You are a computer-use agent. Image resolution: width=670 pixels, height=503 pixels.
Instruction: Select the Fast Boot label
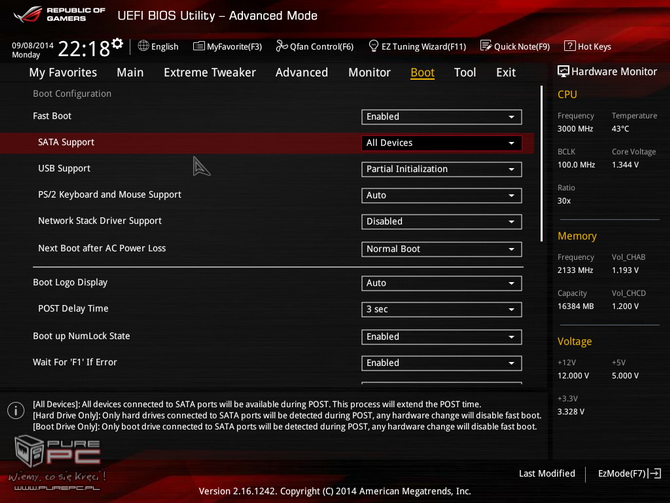52,116
